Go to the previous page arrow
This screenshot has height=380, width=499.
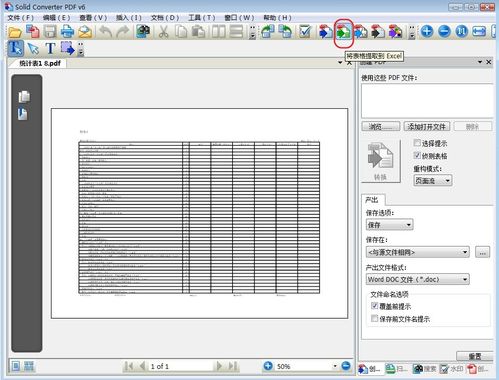click(x=142, y=366)
